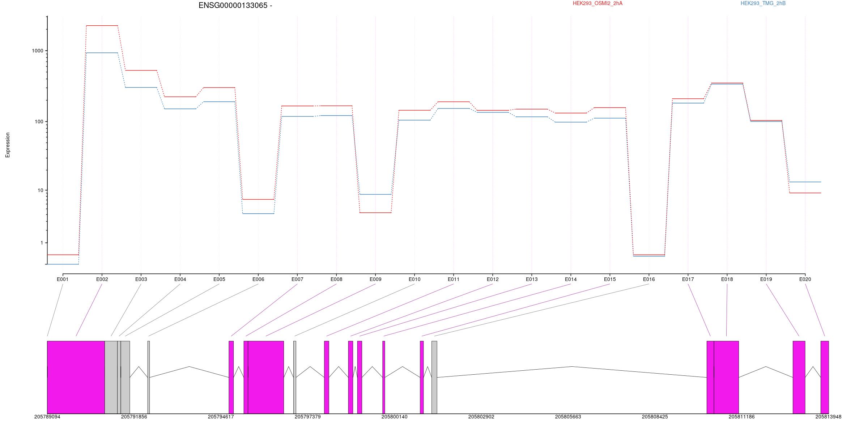The image size is (868, 434).
Task: Click exon label E012
Action: pyautogui.click(x=493, y=279)
